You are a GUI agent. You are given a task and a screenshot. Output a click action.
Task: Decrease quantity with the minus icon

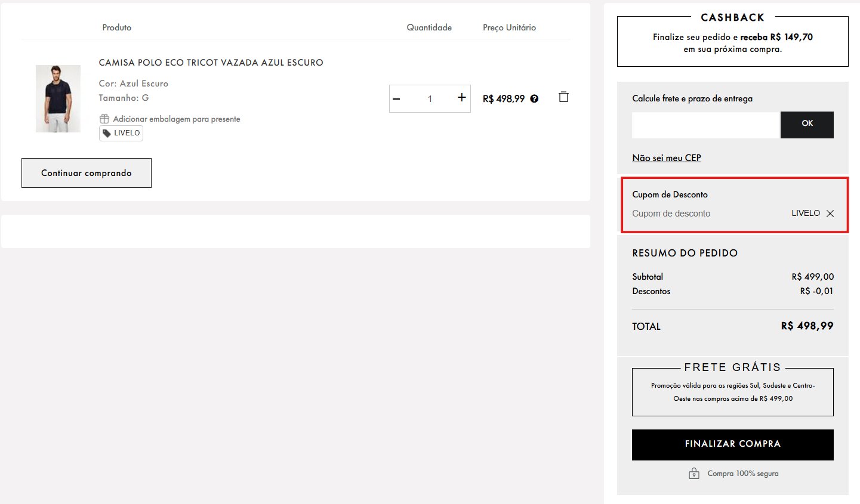397,98
